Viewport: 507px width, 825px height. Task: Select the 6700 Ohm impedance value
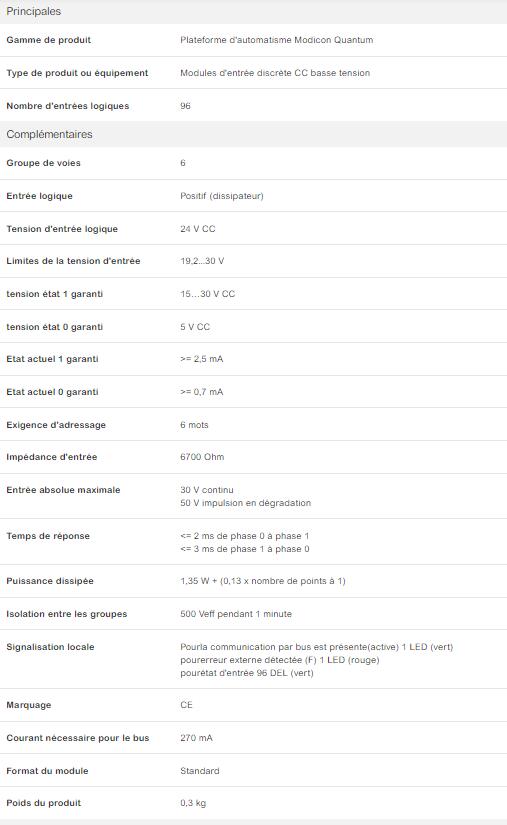202,457
